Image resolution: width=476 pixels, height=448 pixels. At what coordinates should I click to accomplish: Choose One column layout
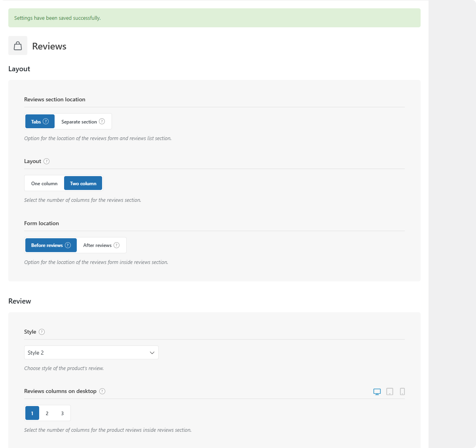(44, 183)
